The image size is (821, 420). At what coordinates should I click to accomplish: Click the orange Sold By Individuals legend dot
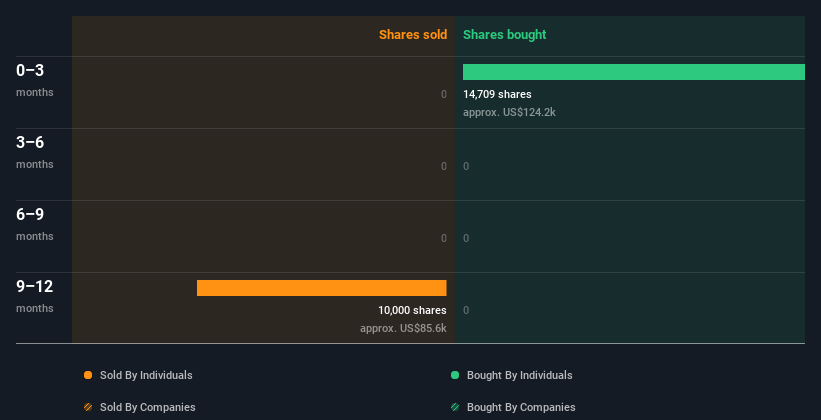point(88,375)
